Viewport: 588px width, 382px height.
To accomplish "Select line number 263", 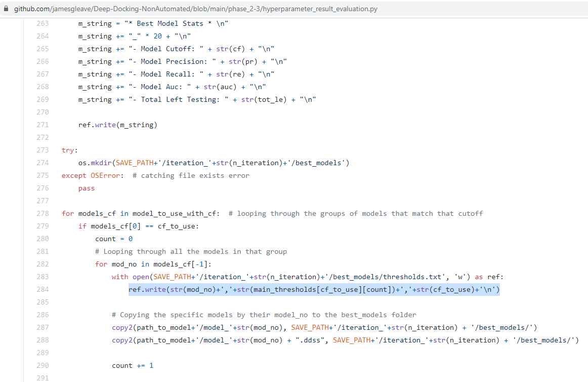I will (43, 23).
